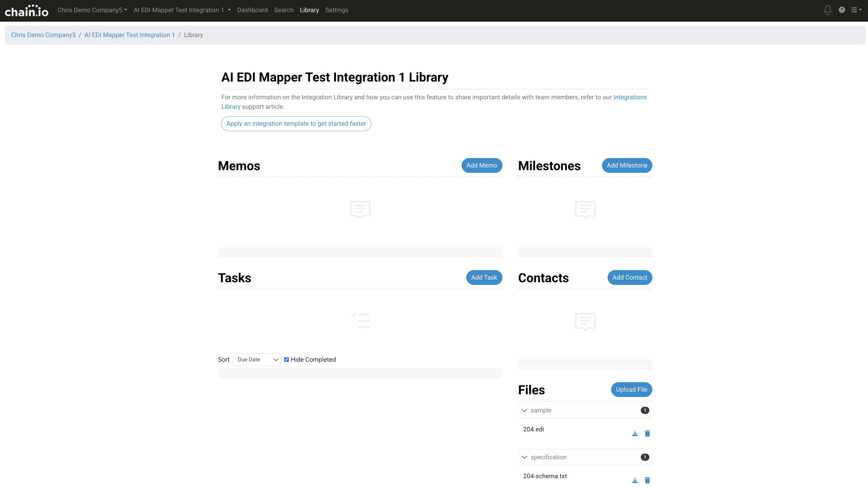This screenshot has width=868, height=488.
Task: Collapse the specification files folder
Action: click(524, 457)
